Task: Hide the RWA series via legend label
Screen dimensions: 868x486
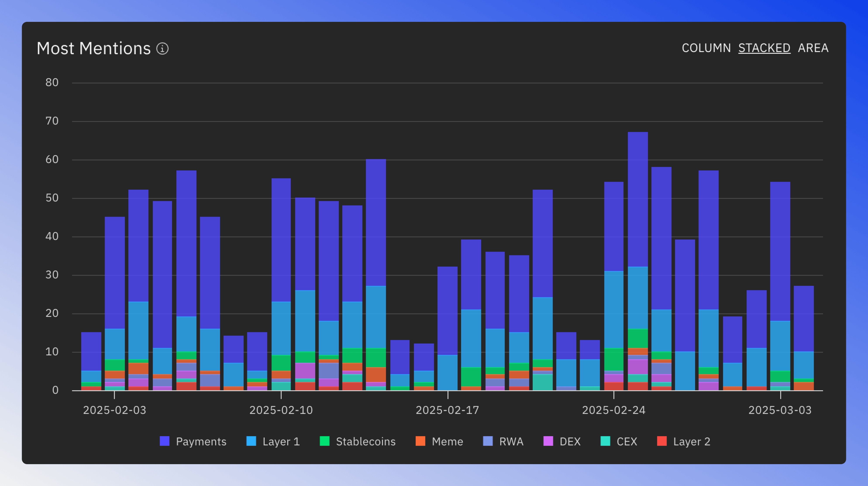Action: pos(511,441)
